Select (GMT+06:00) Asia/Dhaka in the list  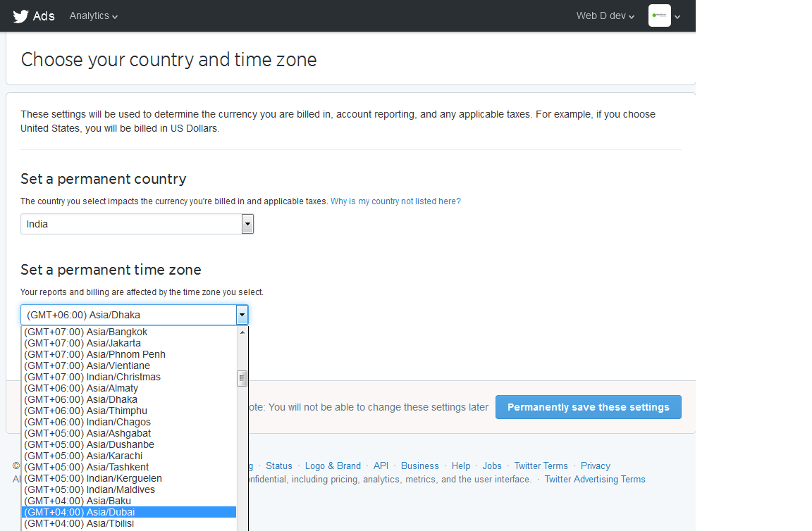click(129, 399)
